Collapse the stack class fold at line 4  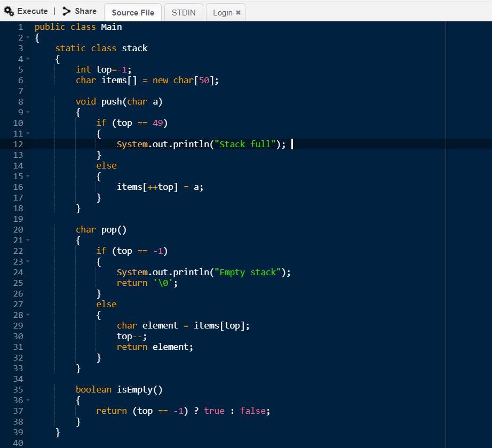28,59
